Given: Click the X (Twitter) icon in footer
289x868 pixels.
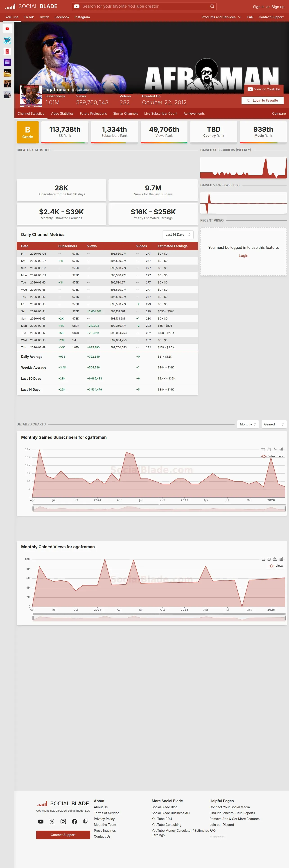Looking at the screenshot, I should [x=52, y=822].
